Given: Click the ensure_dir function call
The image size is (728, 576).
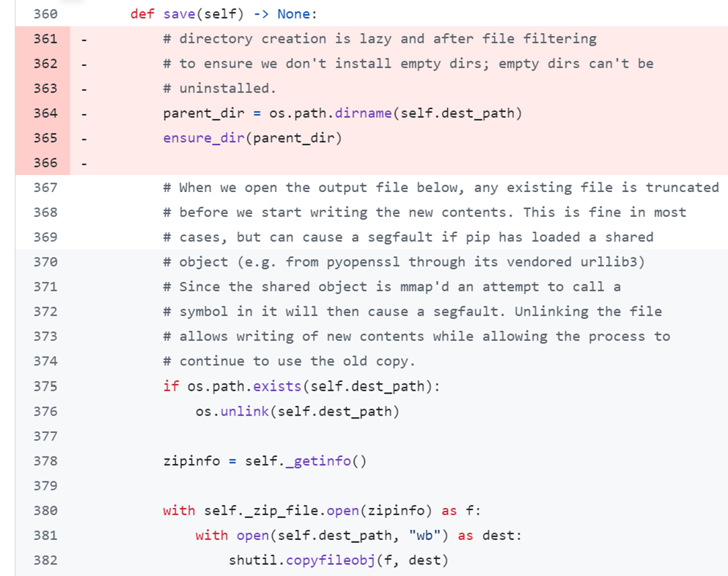Looking at the screenshot, I should (x=204, y=139).
